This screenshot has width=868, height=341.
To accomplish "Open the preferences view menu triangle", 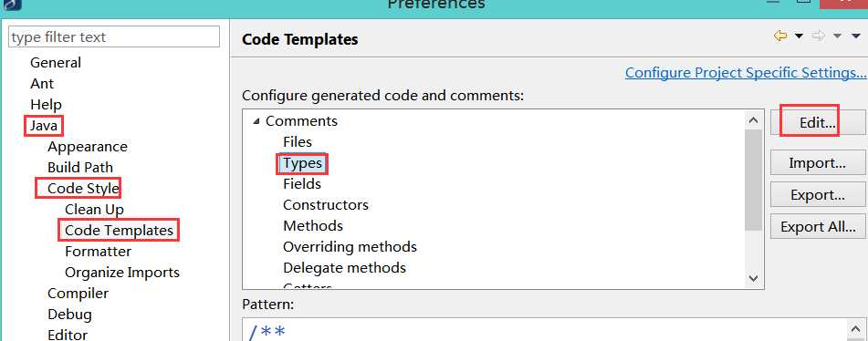I will 856,36.
